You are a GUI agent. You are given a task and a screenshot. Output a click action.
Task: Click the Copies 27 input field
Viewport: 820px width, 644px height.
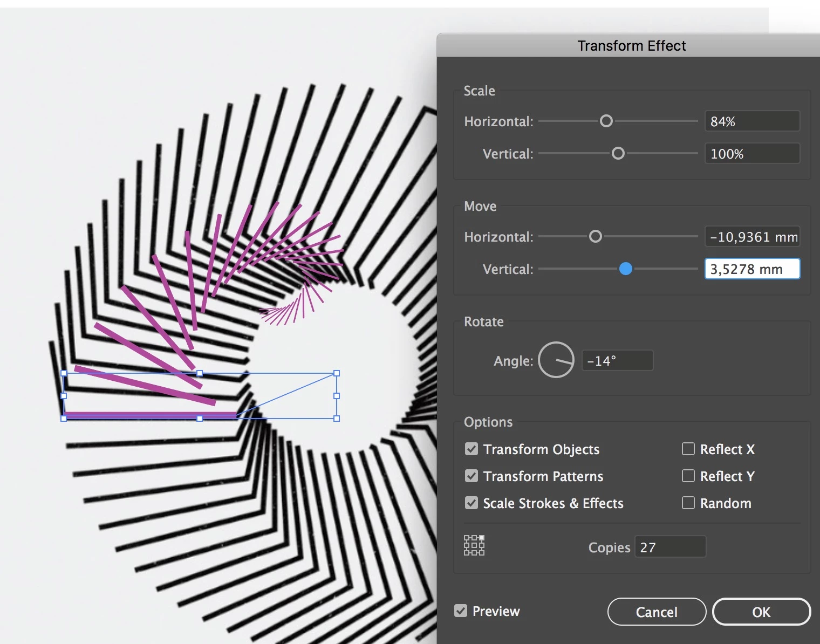(x=670, y=547)
